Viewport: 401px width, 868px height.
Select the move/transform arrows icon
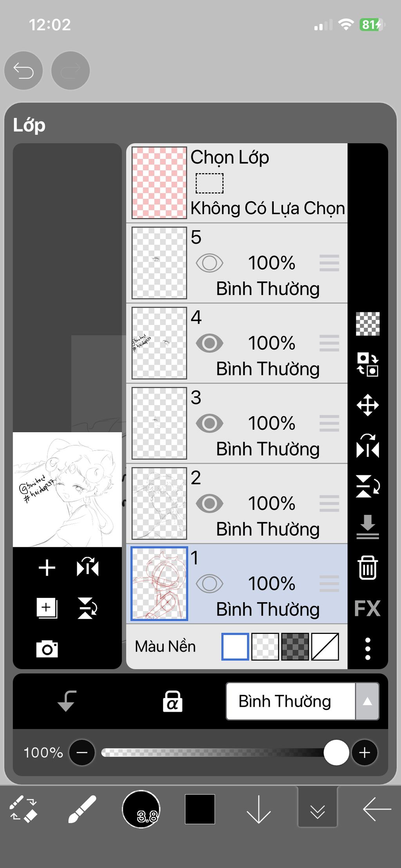coord(368,405)
